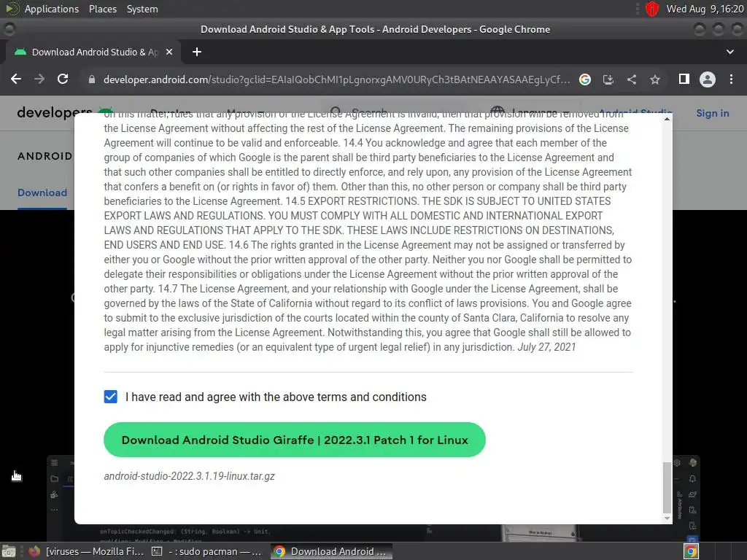Click the address bar URL field
Viewport: 747px width, 560px height.
336,79
